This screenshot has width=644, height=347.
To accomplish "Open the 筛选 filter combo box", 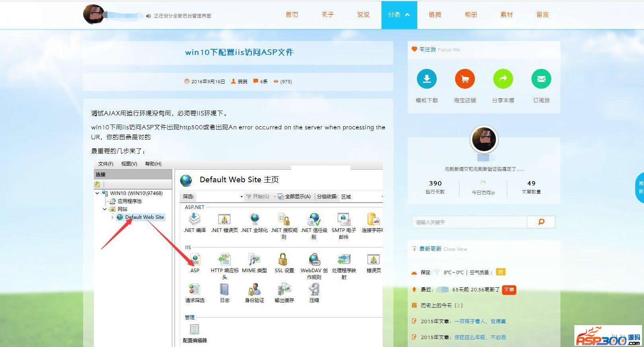I will tap(220, 197).
